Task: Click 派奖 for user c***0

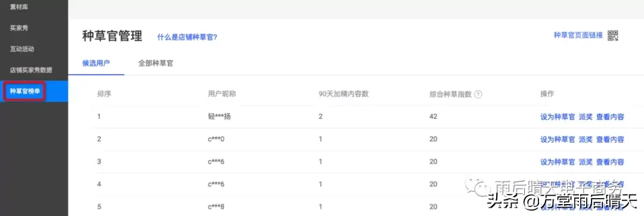Action: click(x=586, y=139)
